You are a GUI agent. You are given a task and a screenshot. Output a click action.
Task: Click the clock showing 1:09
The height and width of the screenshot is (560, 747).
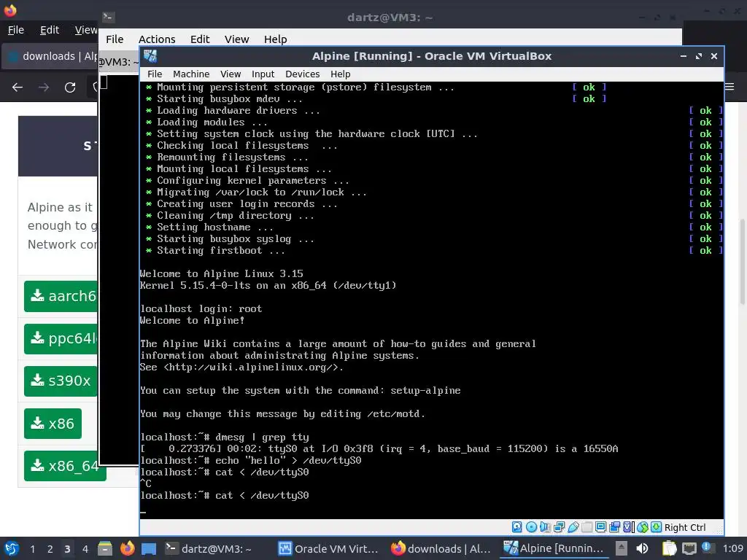click(x=732, y=548)
